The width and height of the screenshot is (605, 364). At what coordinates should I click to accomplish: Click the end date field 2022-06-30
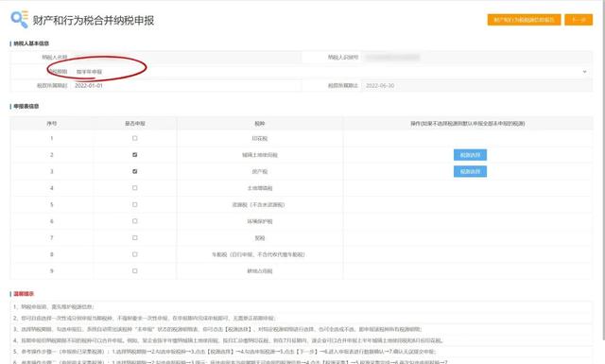tap(476, 86)
